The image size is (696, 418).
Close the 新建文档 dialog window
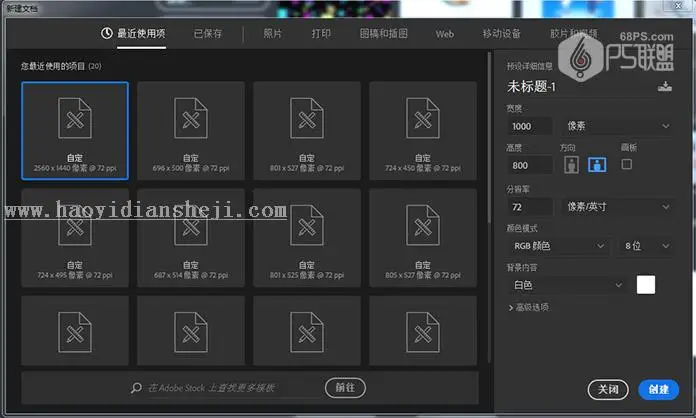[678, 6]
